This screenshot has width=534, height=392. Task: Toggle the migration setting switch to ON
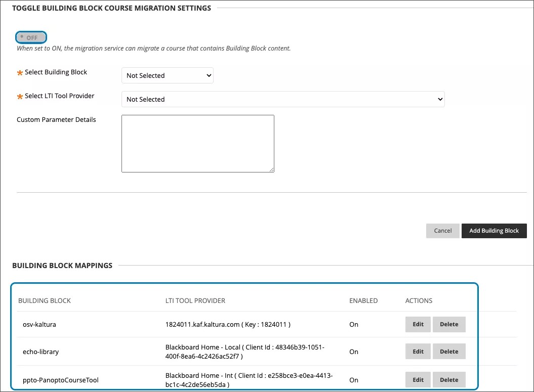[x=31, y=37]
